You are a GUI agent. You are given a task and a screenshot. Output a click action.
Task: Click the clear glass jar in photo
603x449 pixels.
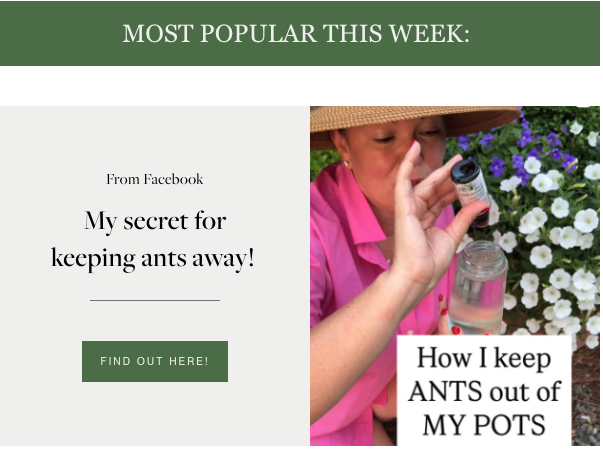[479, 286]
